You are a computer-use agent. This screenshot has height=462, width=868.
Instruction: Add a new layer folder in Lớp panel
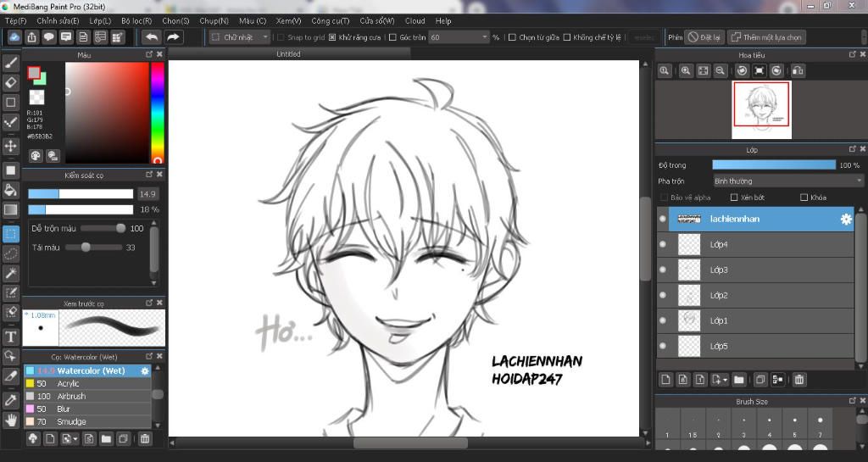click(x=738, y=380)
